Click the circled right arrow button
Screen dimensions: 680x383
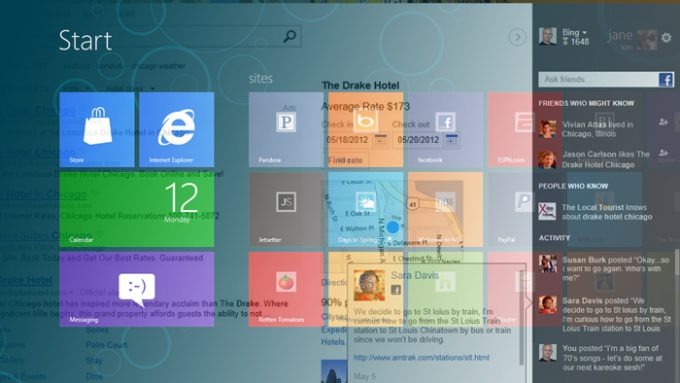click(x=517, y=37)
